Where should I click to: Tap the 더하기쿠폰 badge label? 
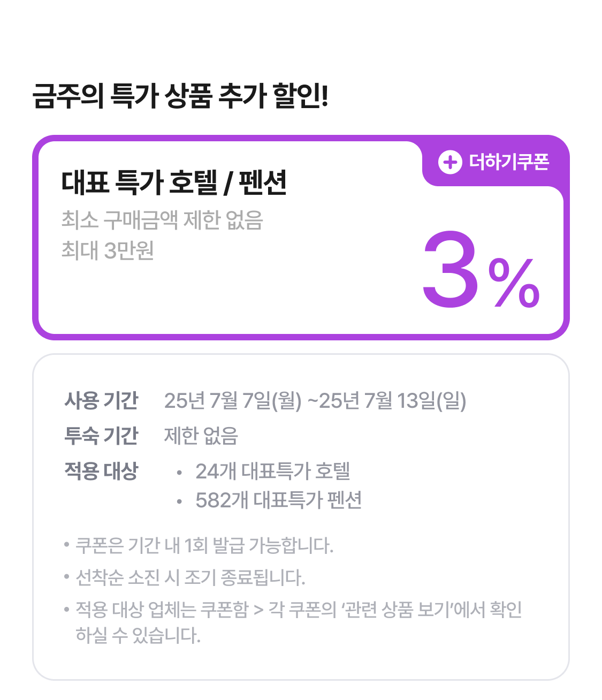coord(509,162)
